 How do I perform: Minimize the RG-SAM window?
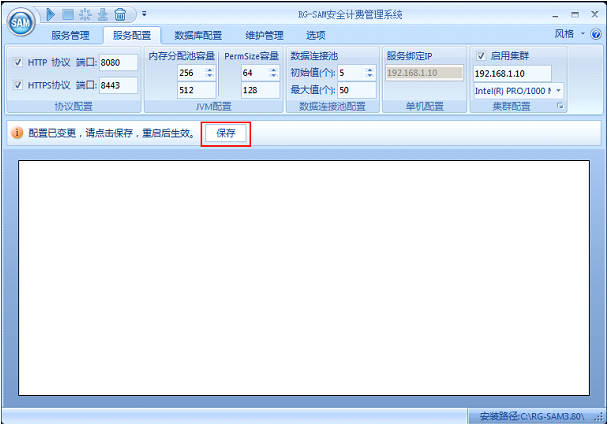point(556,15)
